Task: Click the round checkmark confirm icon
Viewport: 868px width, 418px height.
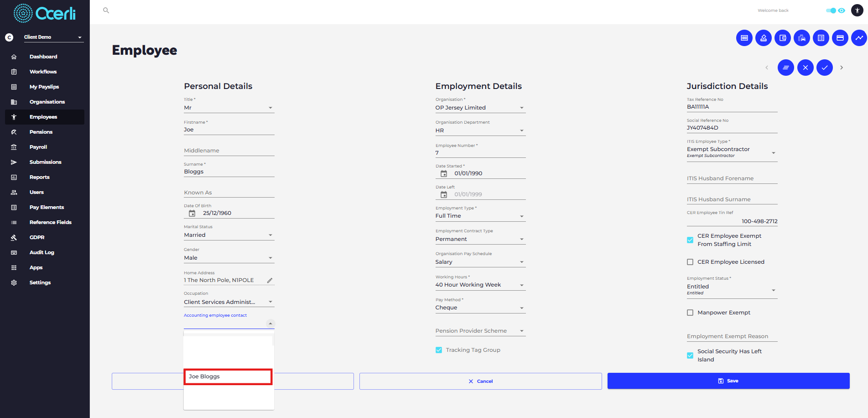Action: coord(825,68)
